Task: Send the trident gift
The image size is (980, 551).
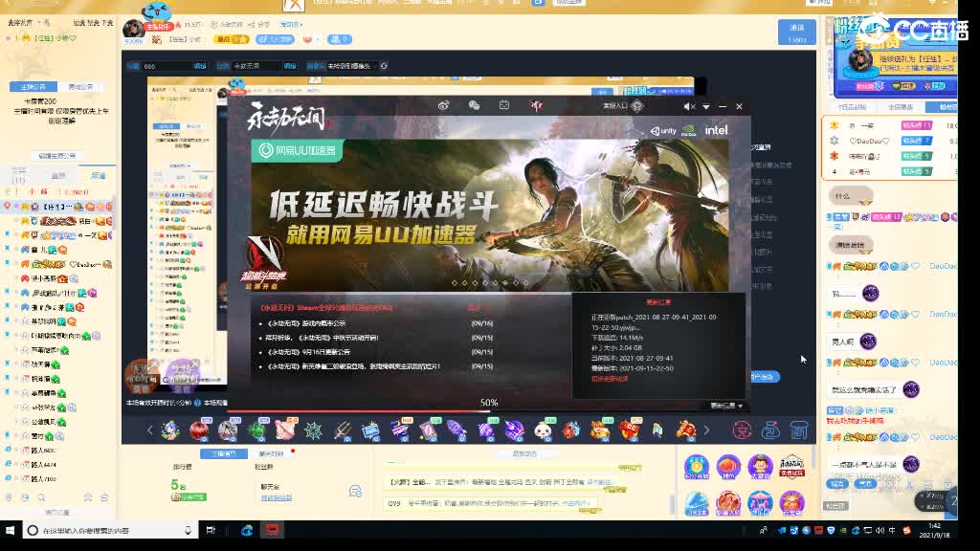Action: (342, 430)
